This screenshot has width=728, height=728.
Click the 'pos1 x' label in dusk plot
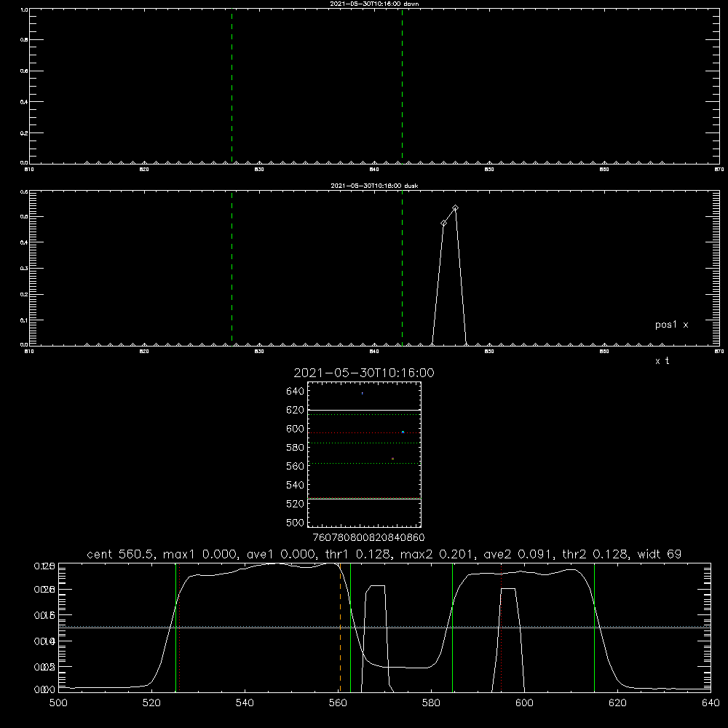pyautogui.click(x=671, y=325)
